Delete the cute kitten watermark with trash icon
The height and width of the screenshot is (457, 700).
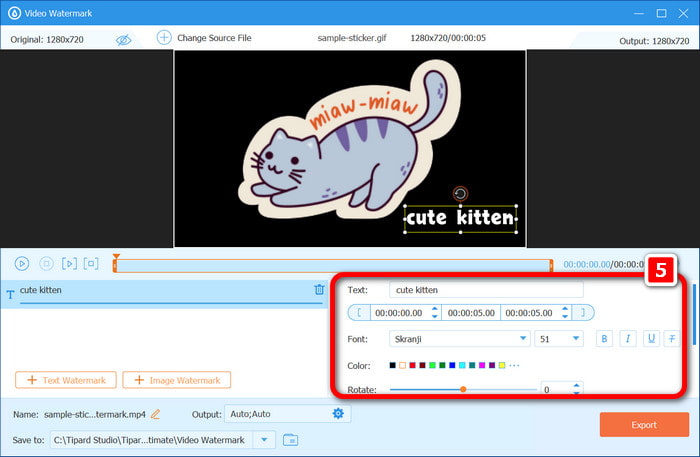319,290
